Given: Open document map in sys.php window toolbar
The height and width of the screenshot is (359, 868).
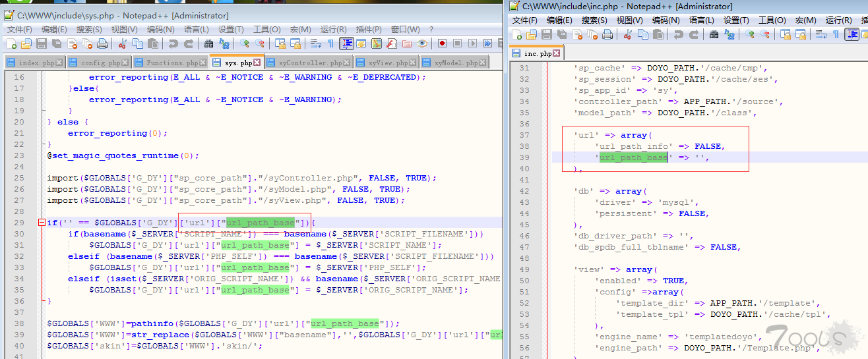Looking at the screenshot, I should [x=376, y=43].
